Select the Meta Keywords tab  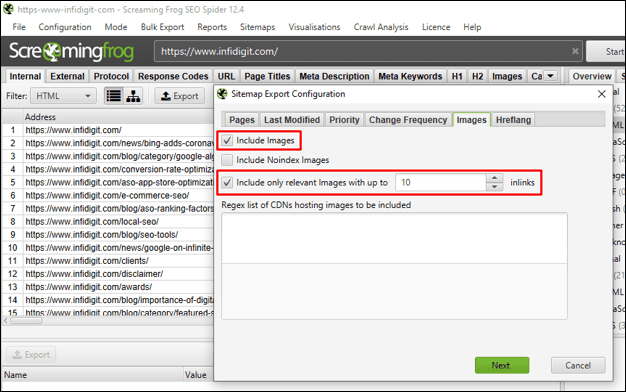410,76
